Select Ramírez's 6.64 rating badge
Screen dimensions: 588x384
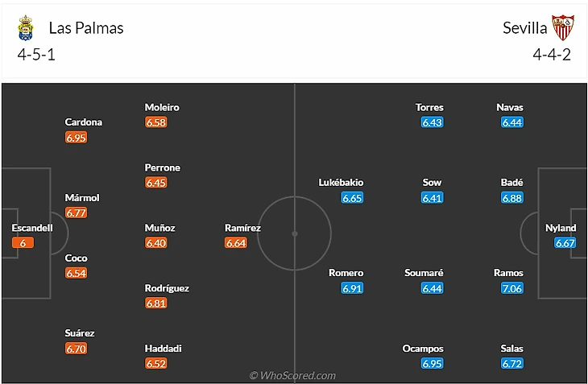(235, 243)
